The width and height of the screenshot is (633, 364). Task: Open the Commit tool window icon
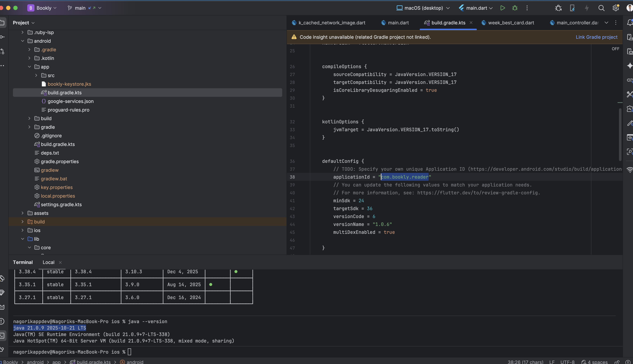2,37
